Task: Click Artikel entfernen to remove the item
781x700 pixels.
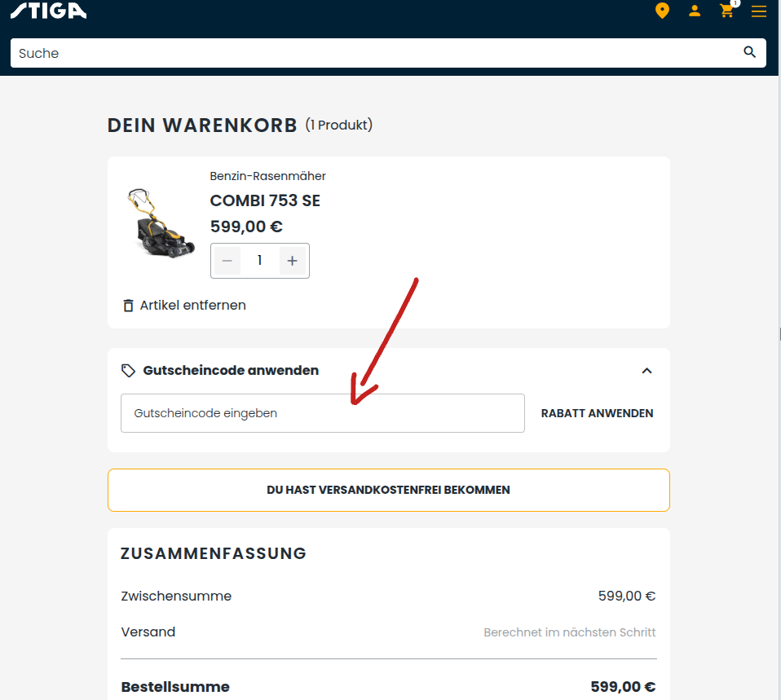Action: 193,305
